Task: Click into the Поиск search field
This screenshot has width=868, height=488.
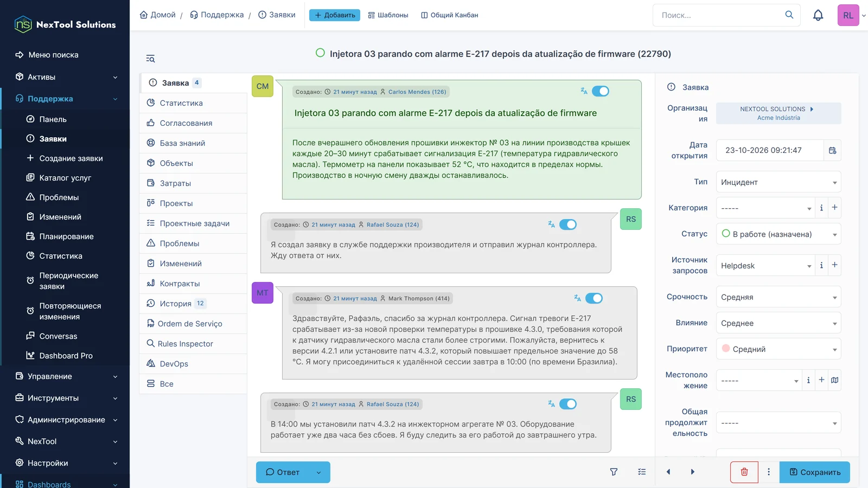Action: click(719, 15)
